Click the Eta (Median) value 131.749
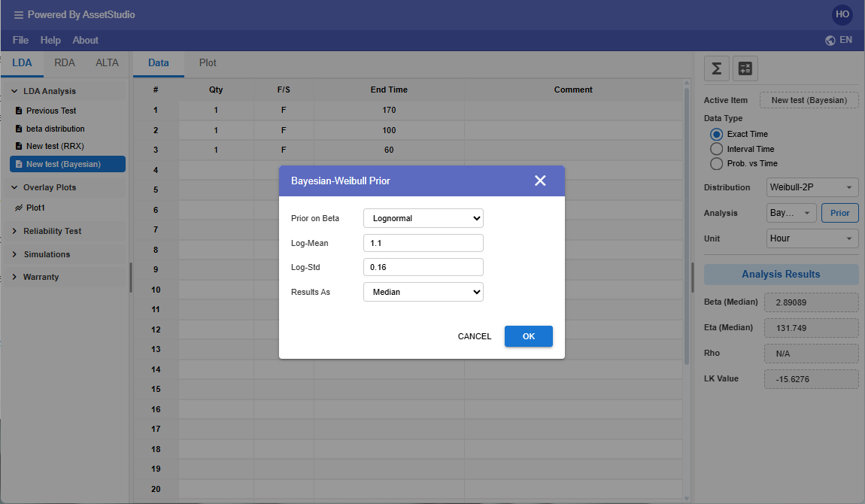This screenshot has width=865, height=504. pyautogui.click(x=811, y=328)
